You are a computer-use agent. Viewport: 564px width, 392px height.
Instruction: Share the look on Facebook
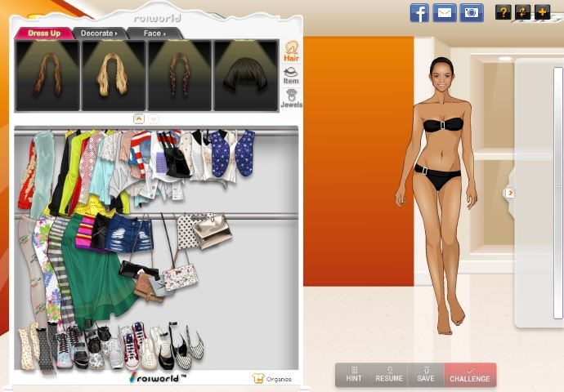point(419,13)
